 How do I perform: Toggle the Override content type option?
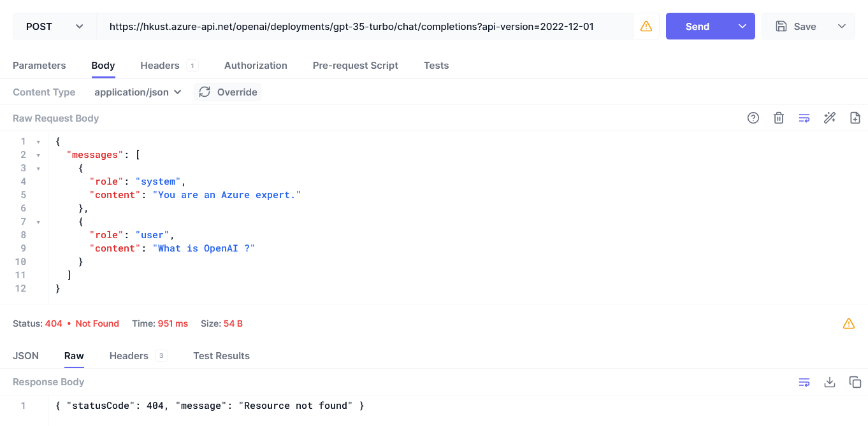point(228,92)
